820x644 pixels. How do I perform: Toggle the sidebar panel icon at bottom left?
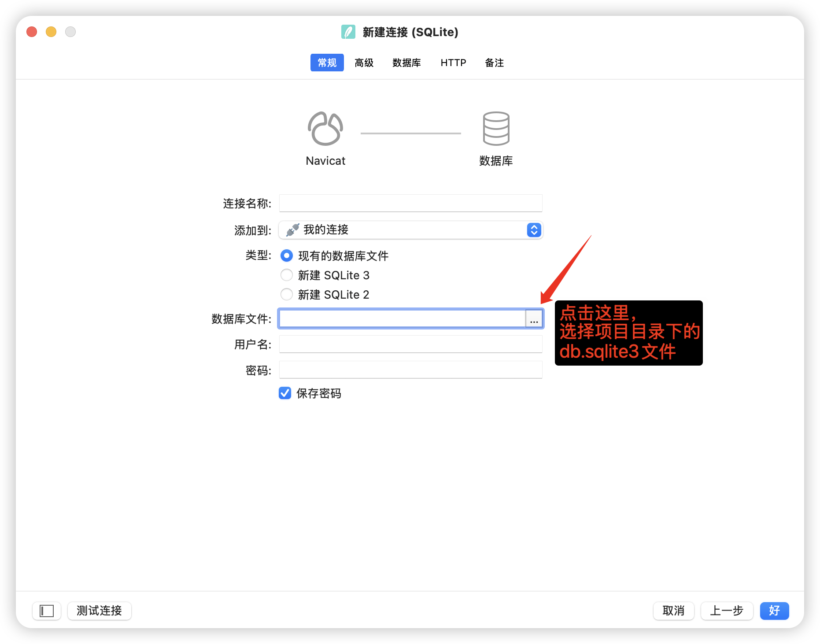coord(47,611)
